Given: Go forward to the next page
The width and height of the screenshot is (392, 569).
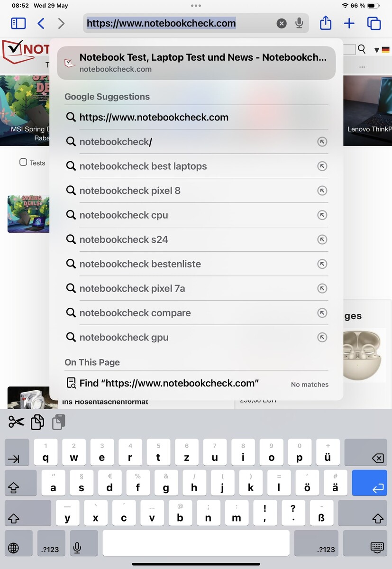Looking at the screenshot, I should click(61, 23).
